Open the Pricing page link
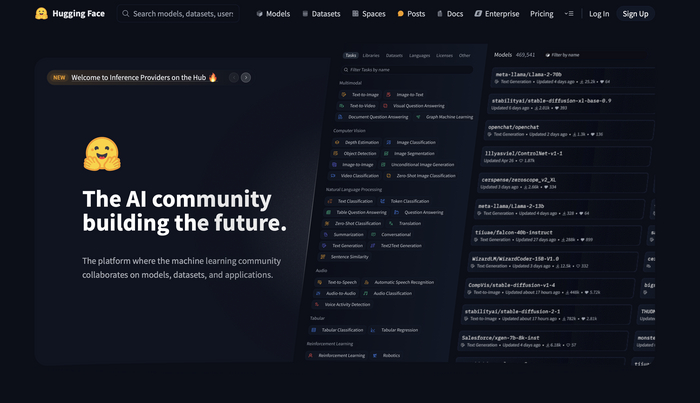Image resolution: width=700 pixels, height=403 pixels. [x=542, y=14]
